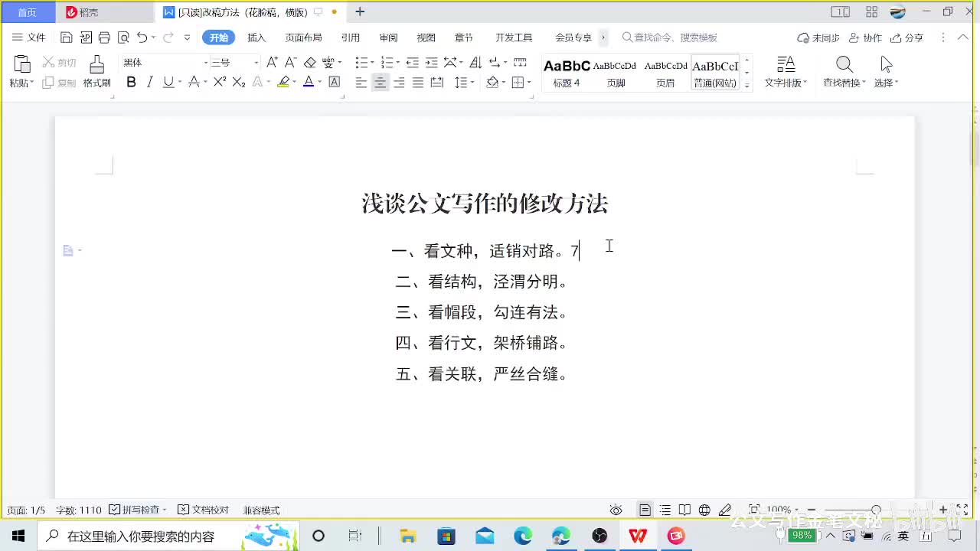980x551 pixels.
Task: Apply the 标题 4 heading style
Action: tap(567, 73)
